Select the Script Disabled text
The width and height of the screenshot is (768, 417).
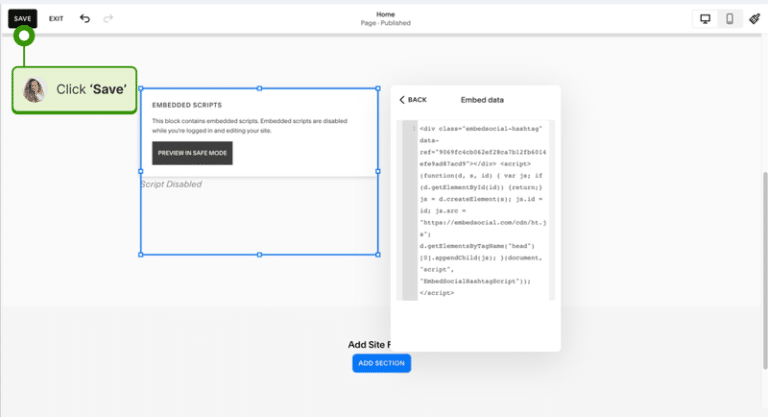(171, 184)
